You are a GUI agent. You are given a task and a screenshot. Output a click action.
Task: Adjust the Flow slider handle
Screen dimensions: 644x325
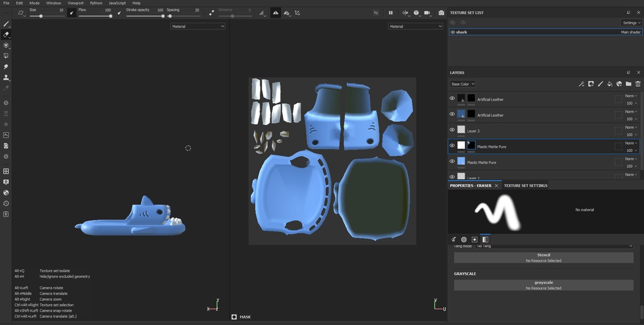111,16
